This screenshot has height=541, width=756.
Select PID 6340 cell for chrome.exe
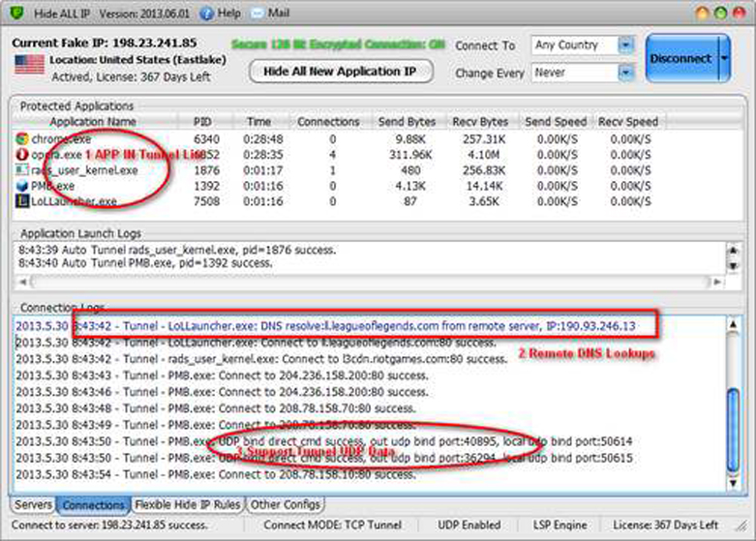(206, 139)
